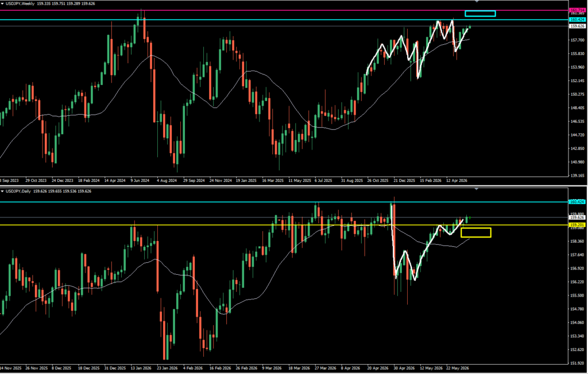Click the 22 May 2026 date label
This screenshot has width=588, height=374.
458,368
